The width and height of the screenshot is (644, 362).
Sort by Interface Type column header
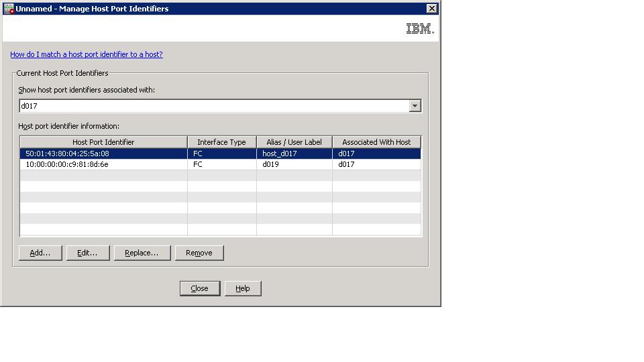(x=221, y=142)
